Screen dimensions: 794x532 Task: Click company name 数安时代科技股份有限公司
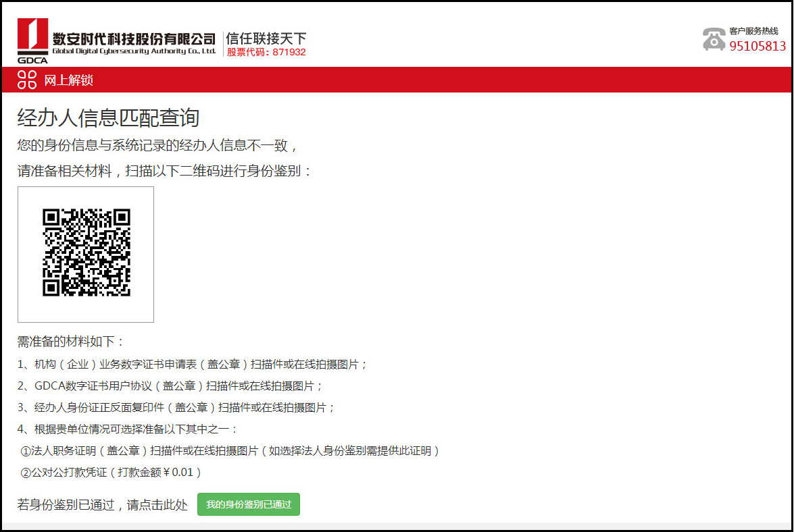pos(134,38)
